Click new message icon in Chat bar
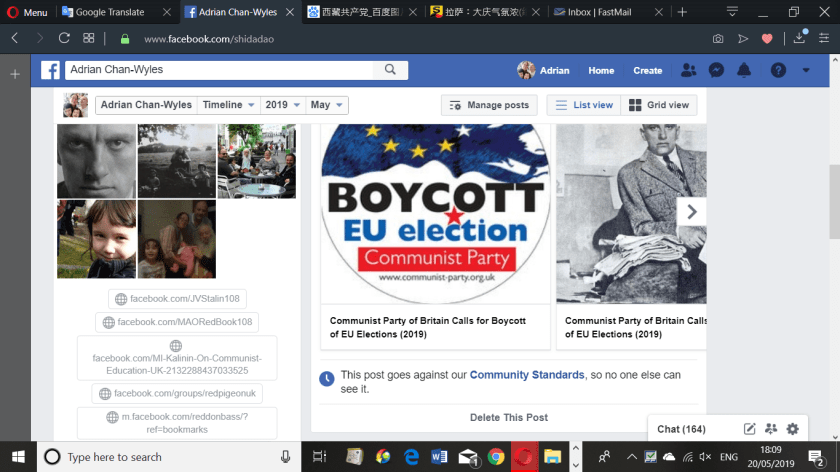This screenshot has width=840, height=472. point(749,429)
